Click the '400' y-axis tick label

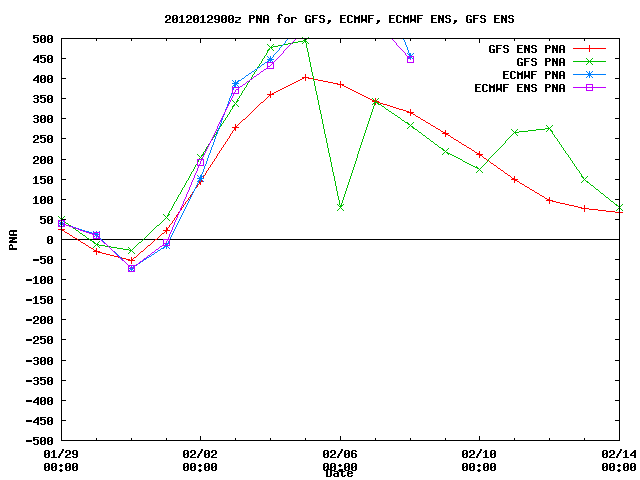click(x=43, y=79)
